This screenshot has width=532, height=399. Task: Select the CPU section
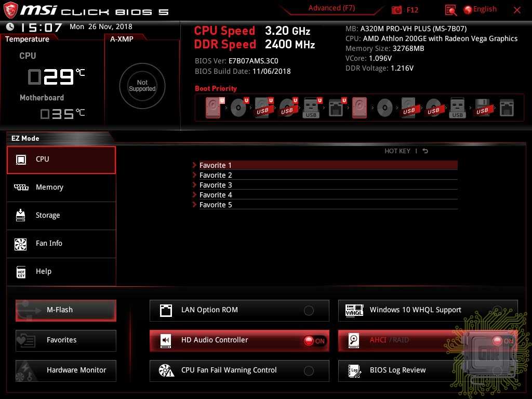[x=61, y=160]
